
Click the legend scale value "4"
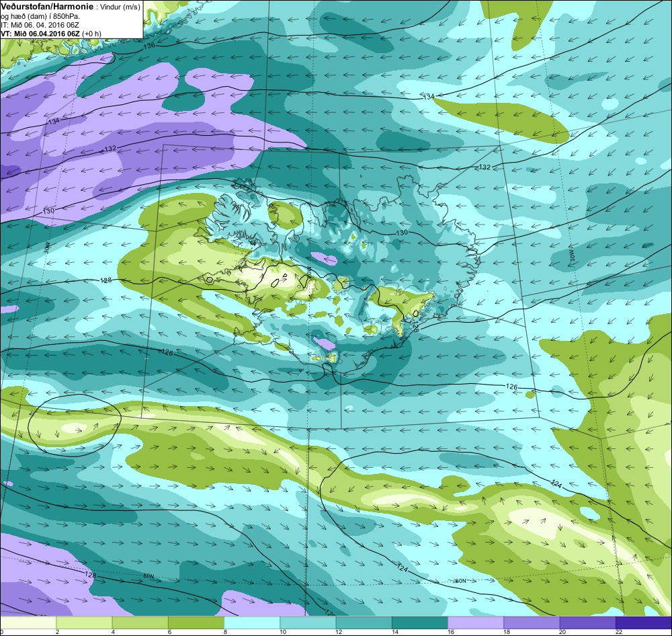click(113, 632)
